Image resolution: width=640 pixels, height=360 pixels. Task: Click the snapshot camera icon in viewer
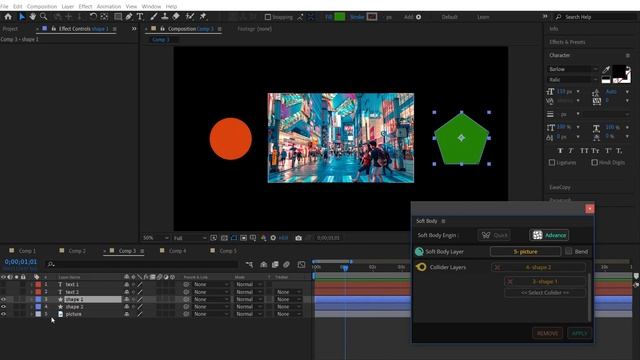(x=298, y=238)
